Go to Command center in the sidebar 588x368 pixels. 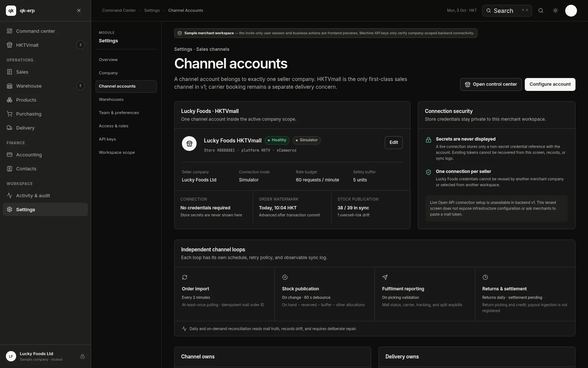(45, 31)
